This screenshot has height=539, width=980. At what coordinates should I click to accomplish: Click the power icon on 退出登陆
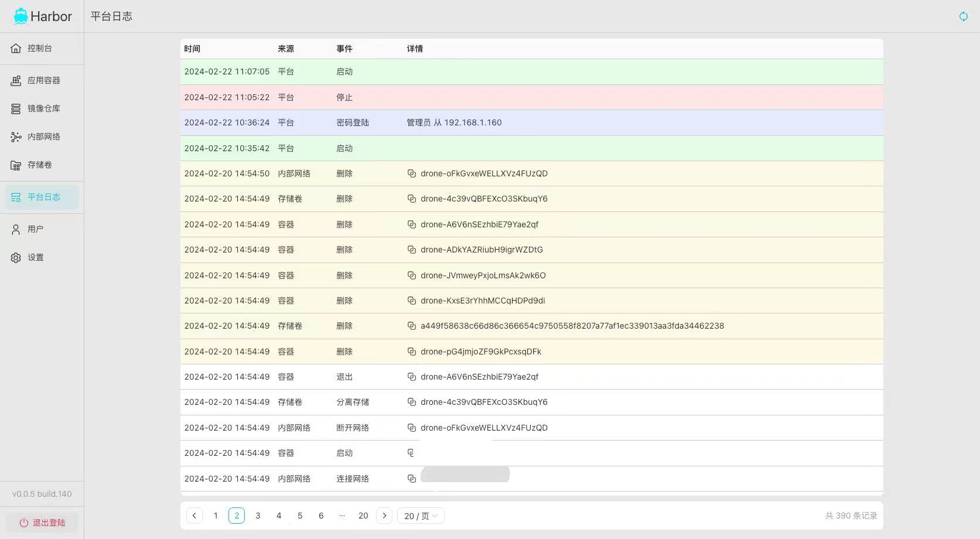pos(24,523)
